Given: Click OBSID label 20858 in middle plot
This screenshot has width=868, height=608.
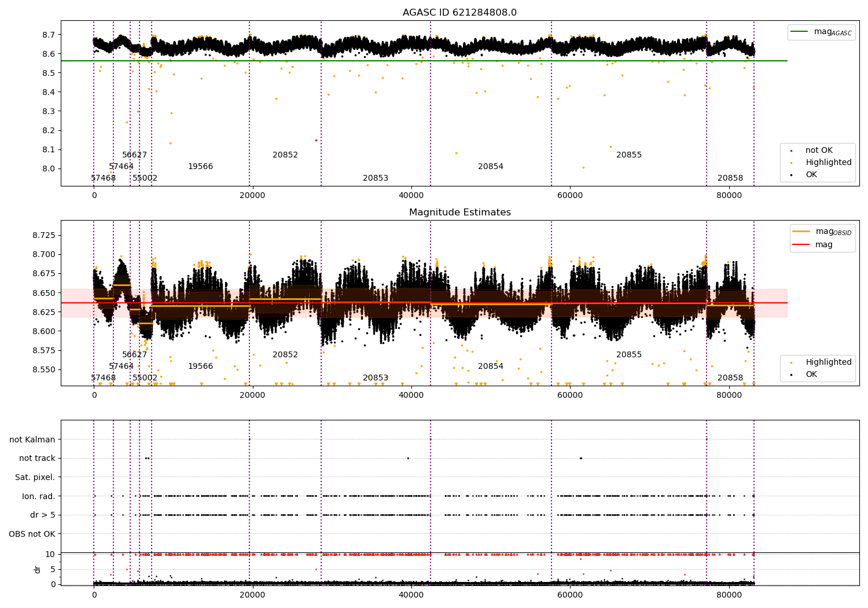Looking at the screenshot, I should [x=730, y=378].
